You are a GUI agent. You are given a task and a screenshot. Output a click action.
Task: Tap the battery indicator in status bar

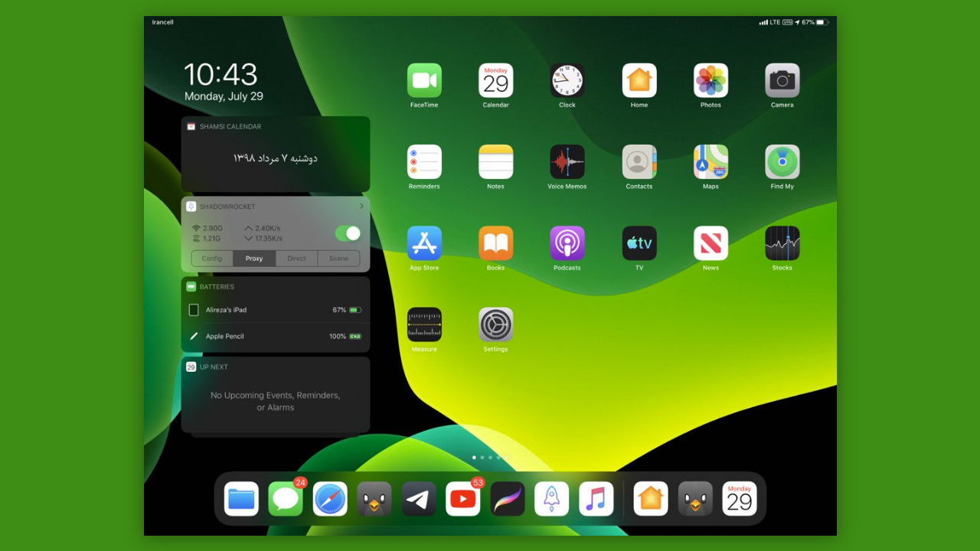(x=822, y=22)
